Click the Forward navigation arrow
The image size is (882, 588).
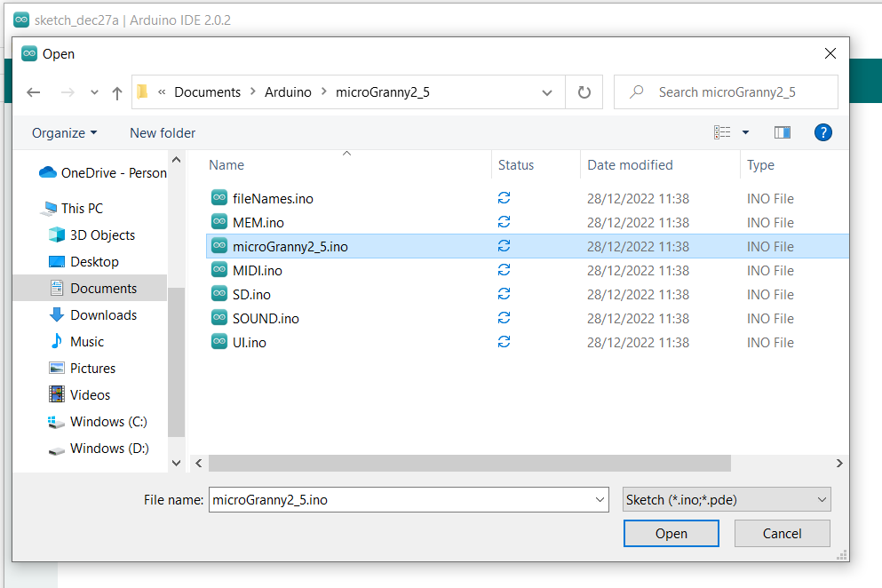(68, 92)
